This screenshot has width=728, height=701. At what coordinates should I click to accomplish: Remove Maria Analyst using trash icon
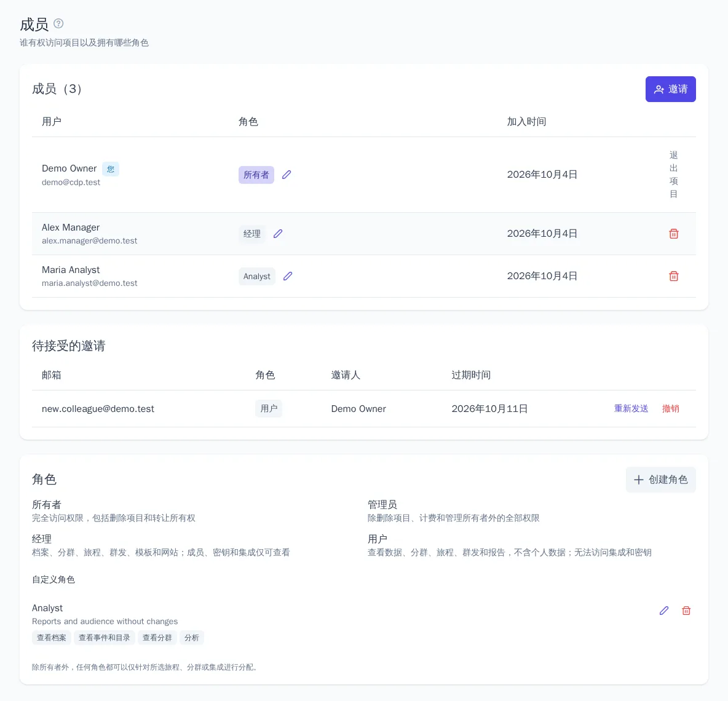[673, 276]
